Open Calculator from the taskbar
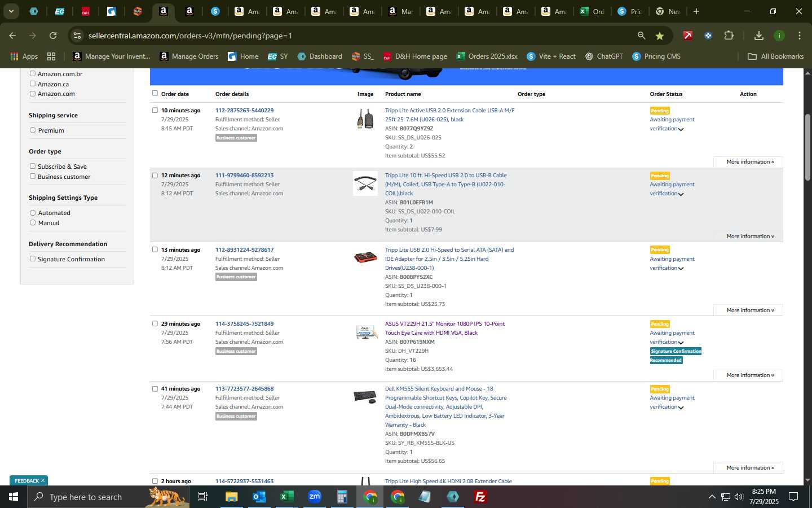This screenshot has width=812, height=508. pos(342,497)
